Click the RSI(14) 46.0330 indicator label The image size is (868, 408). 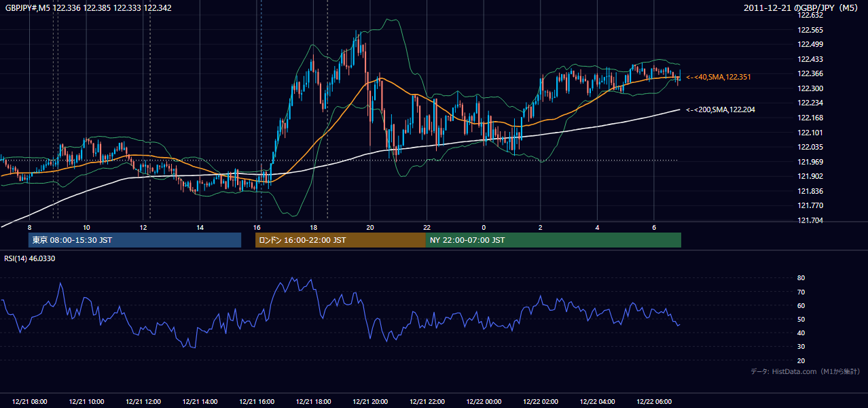coord(30,258)
